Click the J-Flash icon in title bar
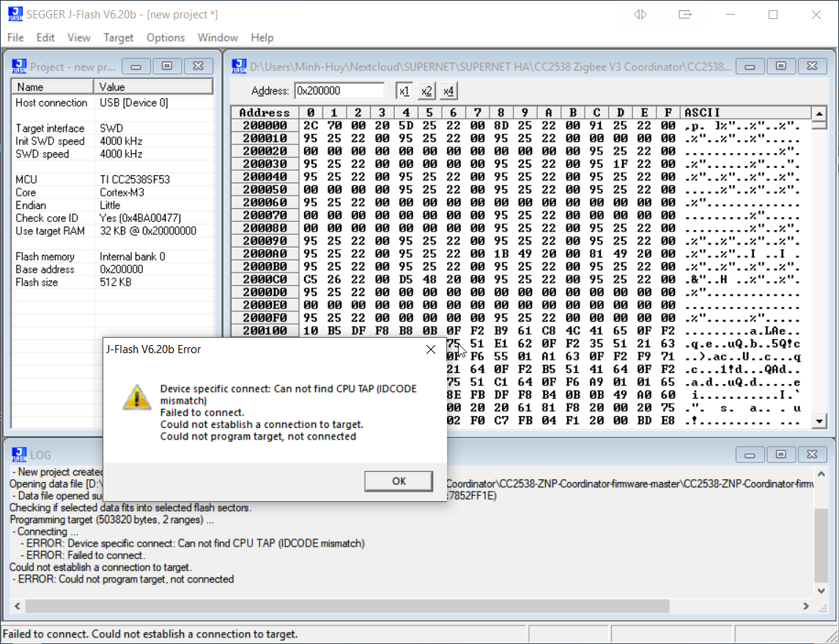 [x=15, y=15]
